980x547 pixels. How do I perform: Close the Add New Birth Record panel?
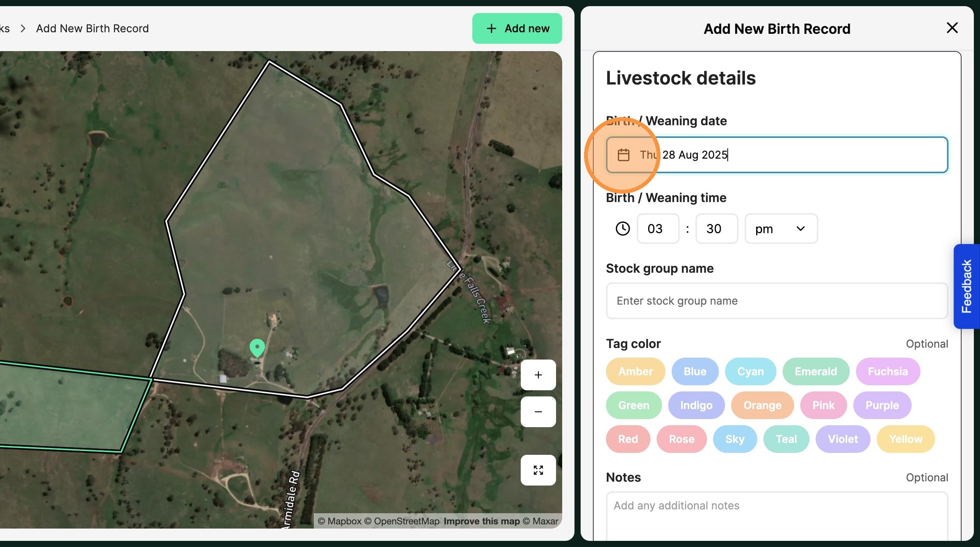pos(952,28)
